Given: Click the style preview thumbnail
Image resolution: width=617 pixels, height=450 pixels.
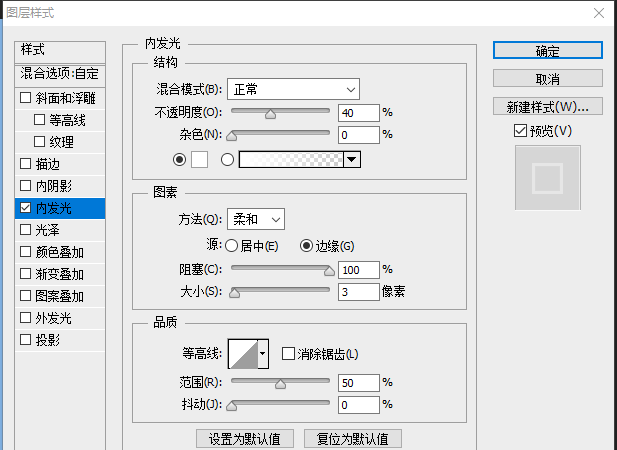Looking at the screenshot, I should [x=547, y=178].
